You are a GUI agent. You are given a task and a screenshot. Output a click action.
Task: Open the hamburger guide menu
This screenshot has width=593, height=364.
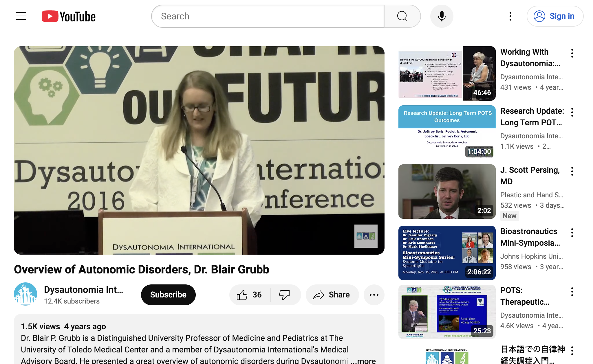click(21, 16)
